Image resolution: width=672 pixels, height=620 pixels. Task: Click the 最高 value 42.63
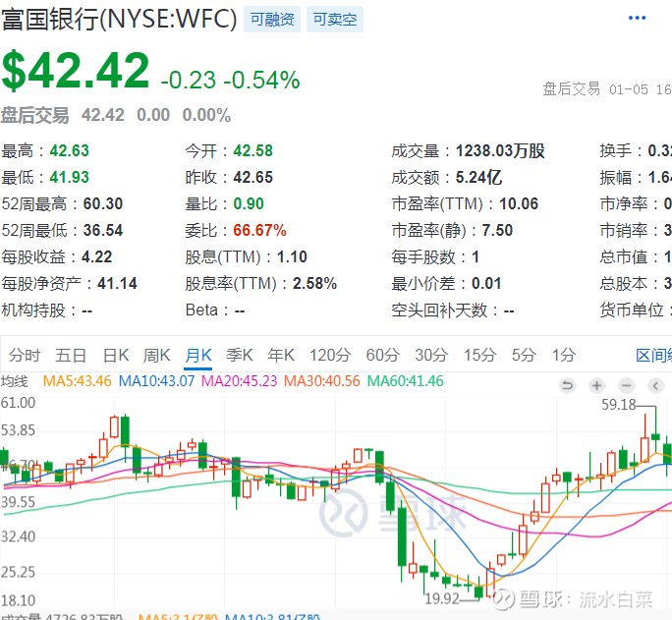tap(70, 150)
